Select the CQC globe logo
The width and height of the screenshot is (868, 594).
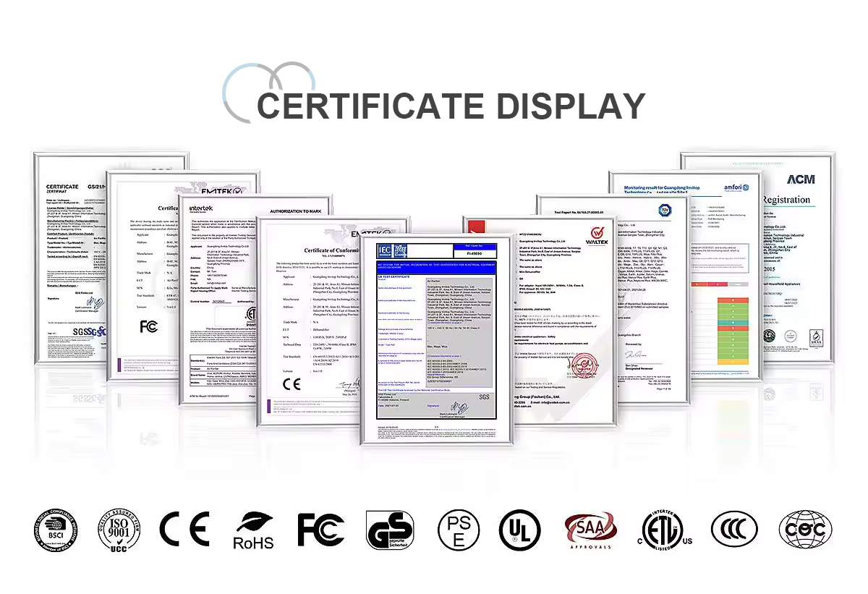click(805, 531)
